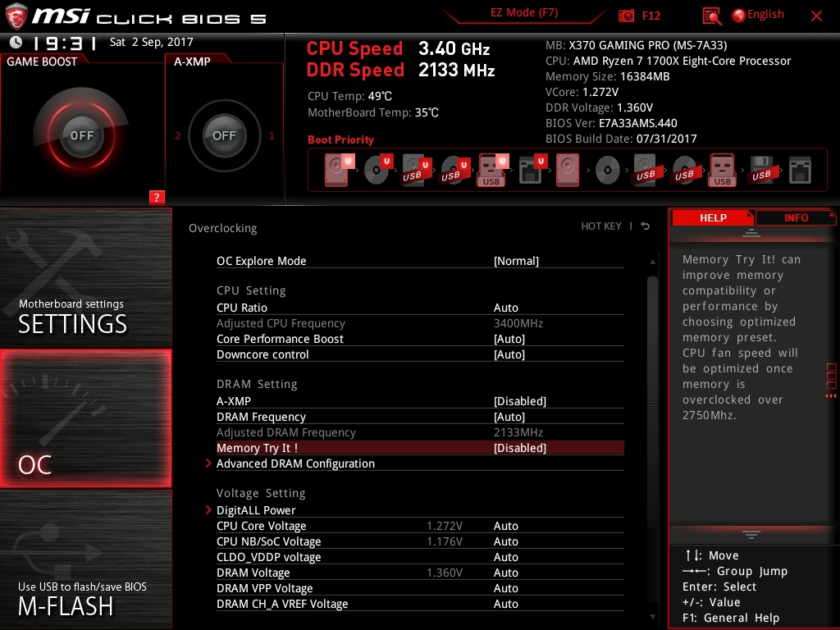Select A-XMP profile 2
Image resolution: width=840 pixels, height=630 pixels.
(177, 135)
